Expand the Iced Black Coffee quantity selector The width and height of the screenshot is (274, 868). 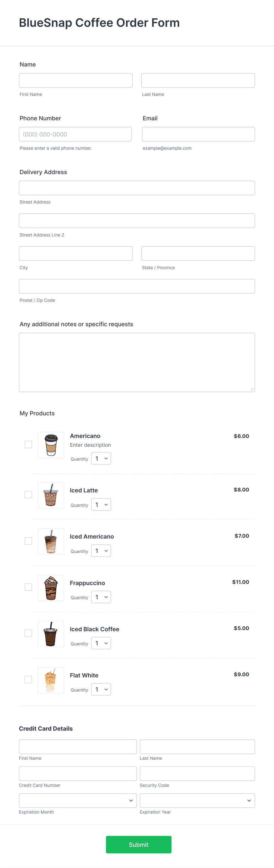[101, 643]
